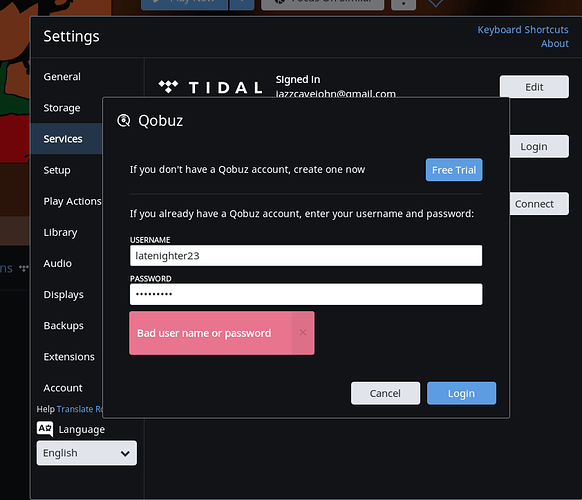Click the Connect button in Services
This screenshot has height=500, width=582.
539,204
